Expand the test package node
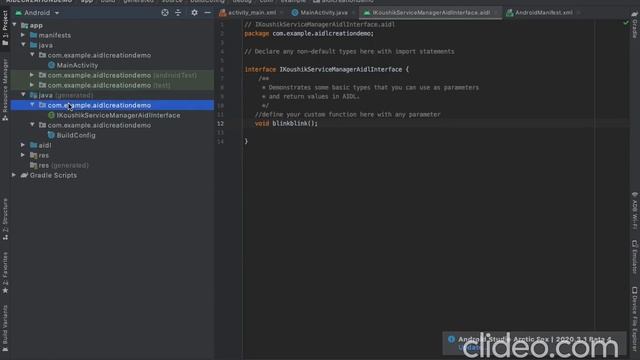640x360 pixels. [32, 85]
